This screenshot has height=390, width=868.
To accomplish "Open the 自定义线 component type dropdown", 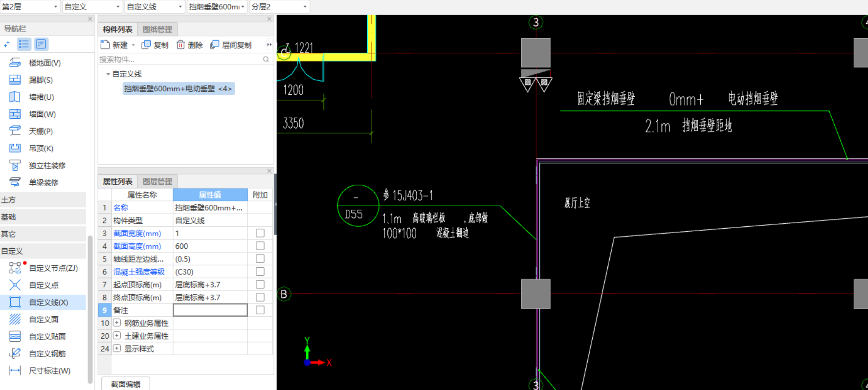I will (154, 7).
